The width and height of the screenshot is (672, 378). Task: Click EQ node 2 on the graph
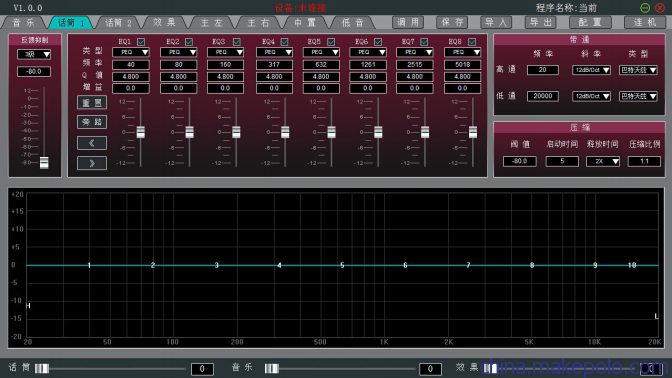(153, 265)
